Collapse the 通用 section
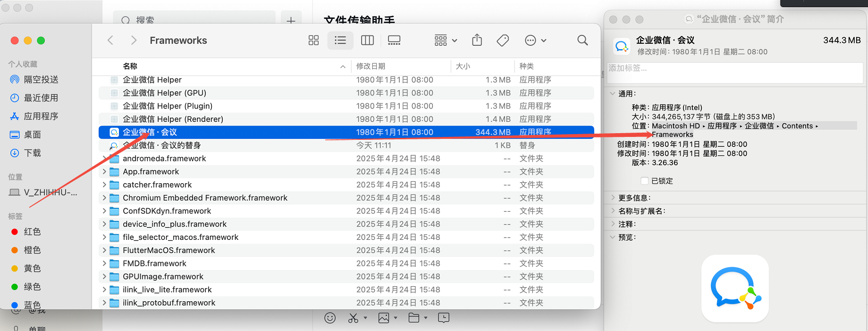The image size is (868, 331). pyautogui.click(x=613, y=93)
